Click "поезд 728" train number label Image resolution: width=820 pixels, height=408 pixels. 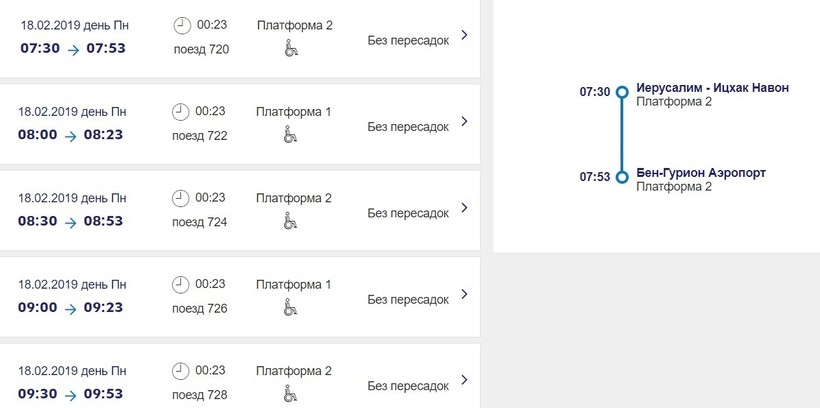click(x=200, y=394)
